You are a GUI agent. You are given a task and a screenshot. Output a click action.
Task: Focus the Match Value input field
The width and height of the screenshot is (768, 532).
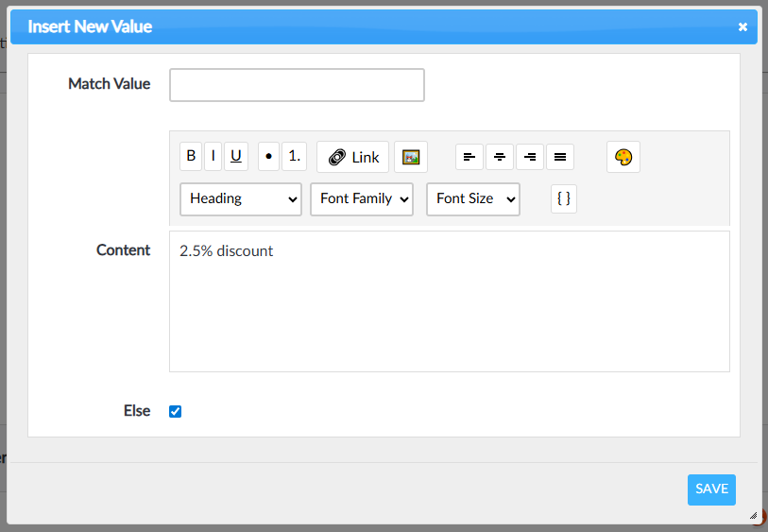(x=297, y=85)
